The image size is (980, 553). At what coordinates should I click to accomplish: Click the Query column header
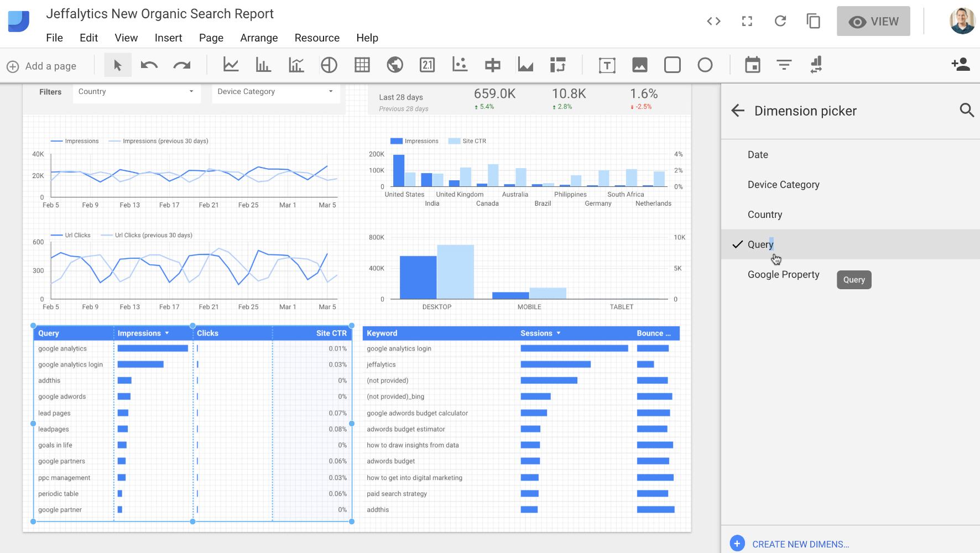[49, 333]
